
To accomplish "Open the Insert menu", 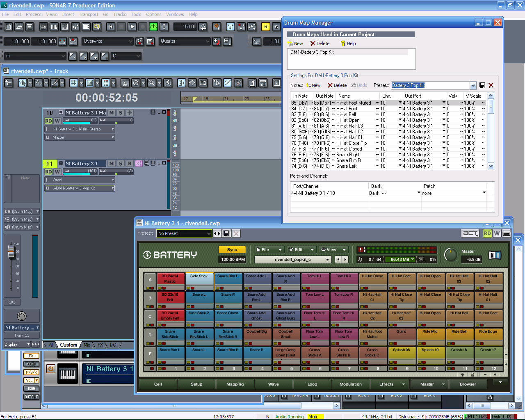I will coord(68,14).
